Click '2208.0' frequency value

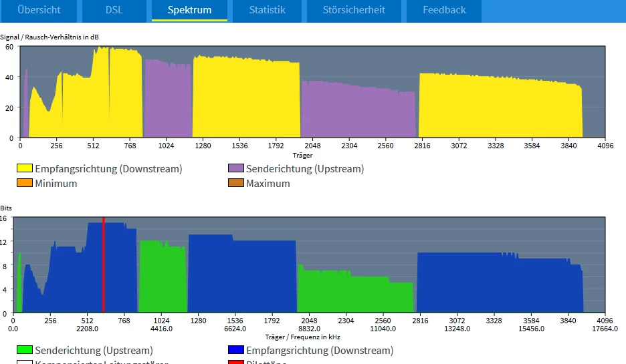tap(87, 329)
